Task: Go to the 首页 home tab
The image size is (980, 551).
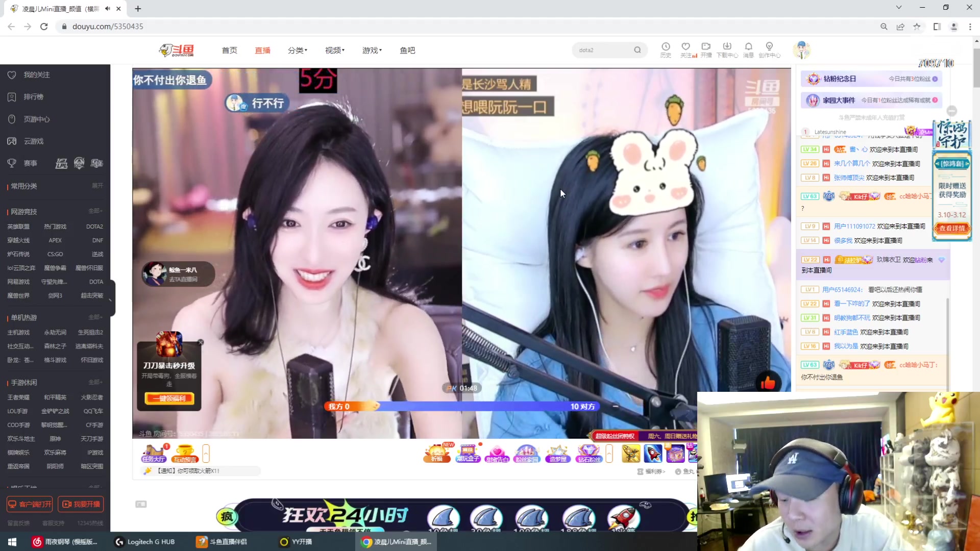Action: (229, 50)
